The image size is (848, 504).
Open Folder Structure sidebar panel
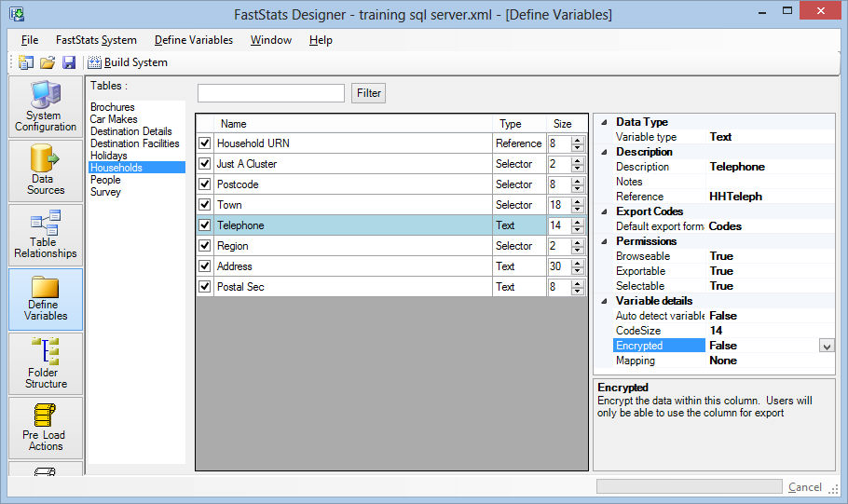pyautogui.click(x=46, y=363)
